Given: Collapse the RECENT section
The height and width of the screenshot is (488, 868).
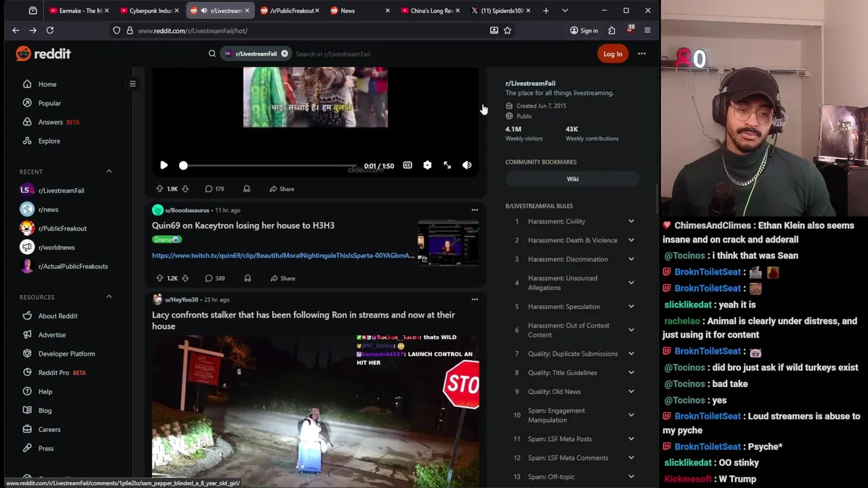Looking at the screenshot, I should click(108, 171).
